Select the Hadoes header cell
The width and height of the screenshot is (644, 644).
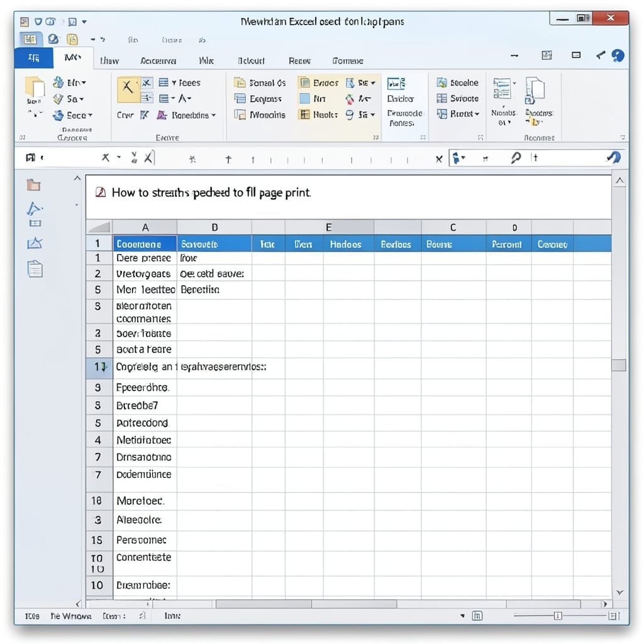tap(348, 243)
